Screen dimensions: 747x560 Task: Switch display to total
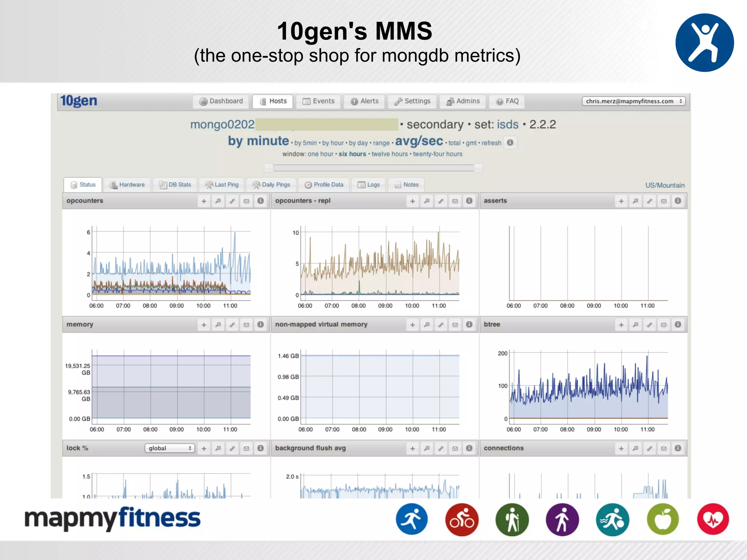[x=454, y=143]
